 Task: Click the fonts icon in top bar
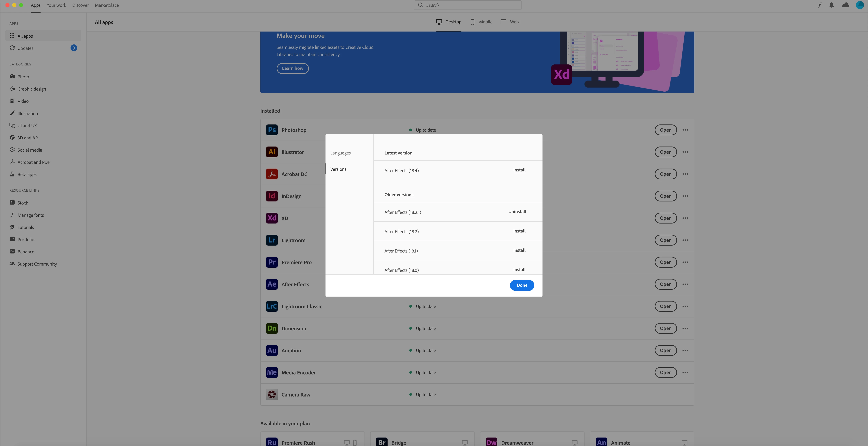pyautogui.click(x=819, y=5)
